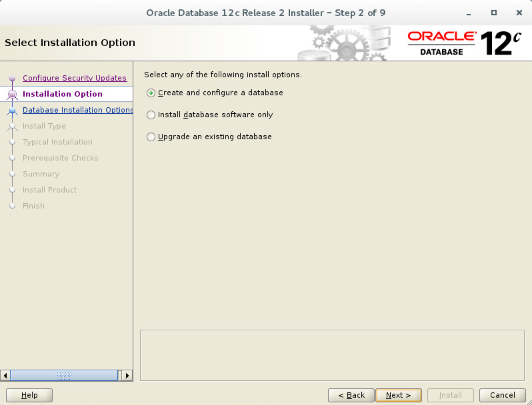Click the Next button

[399, 395]
